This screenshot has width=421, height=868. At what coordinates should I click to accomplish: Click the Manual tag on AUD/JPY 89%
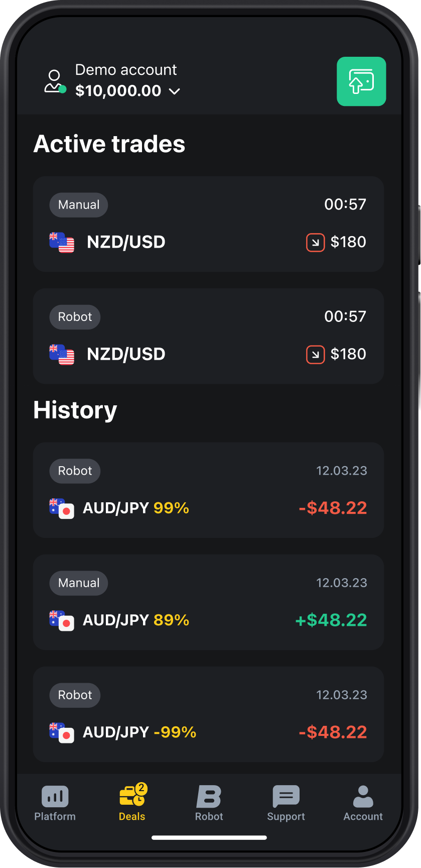click(x=79, y=583)
